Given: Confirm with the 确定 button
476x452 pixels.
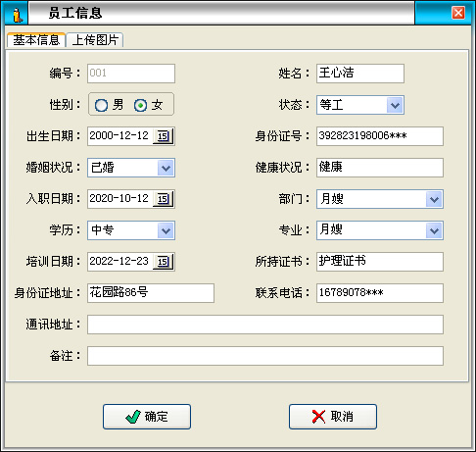Looking at the screenshot, I should [147, 417].
